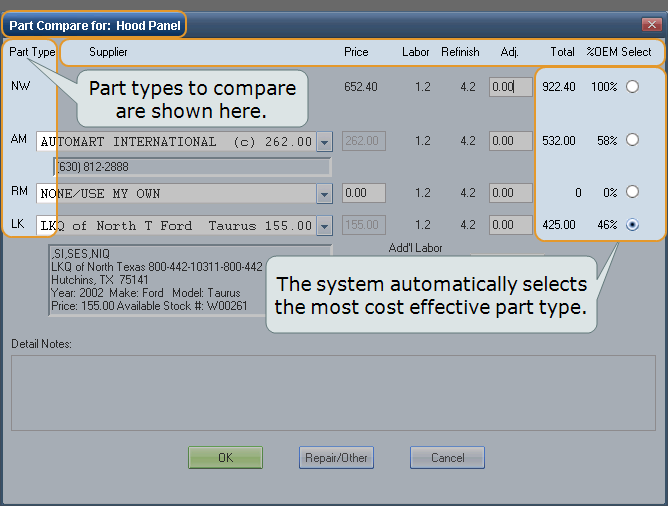Select the NW part type radio button

tap(632, 87)
